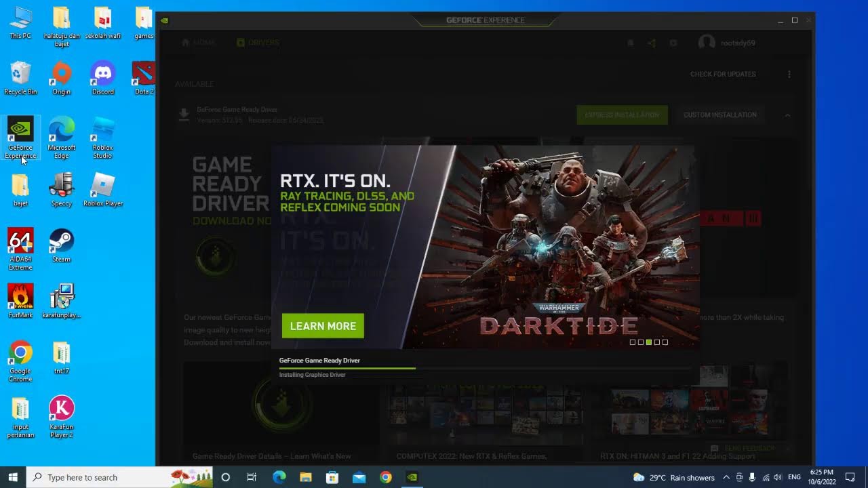Viewport: 868px width, 488px height.
Task: Open the Steam desktop shortcut
Action: point(62,245)
